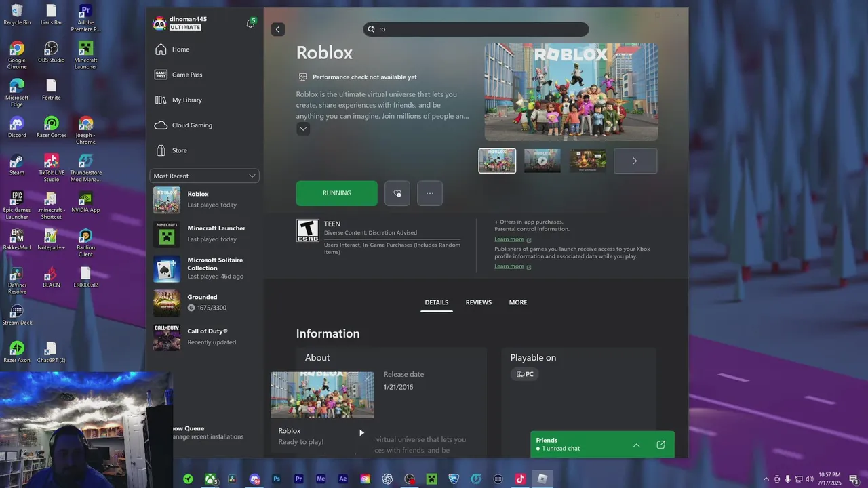
Task: Select the NVIDIA App desktop icon
Action: pyautogui.click(x=85, y=201)
